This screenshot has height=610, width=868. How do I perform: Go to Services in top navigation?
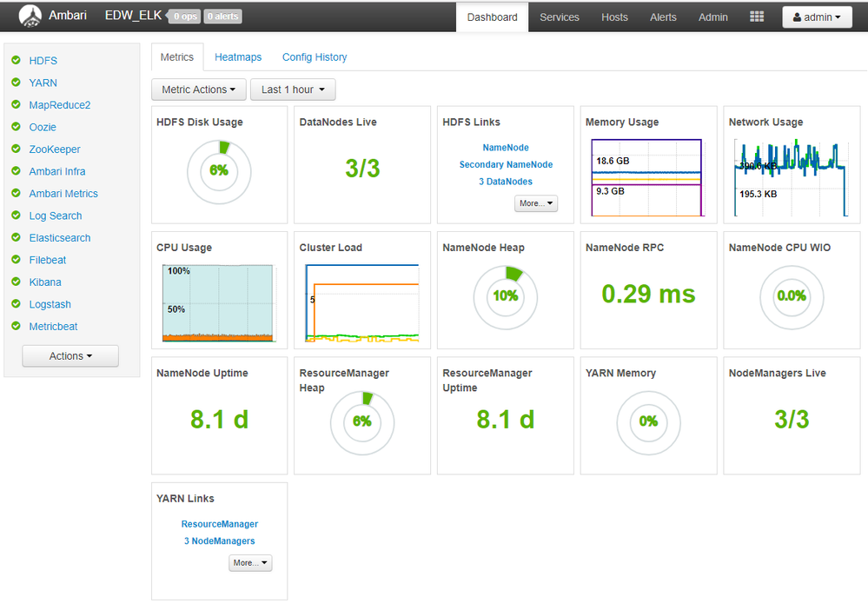coord(559,17)
